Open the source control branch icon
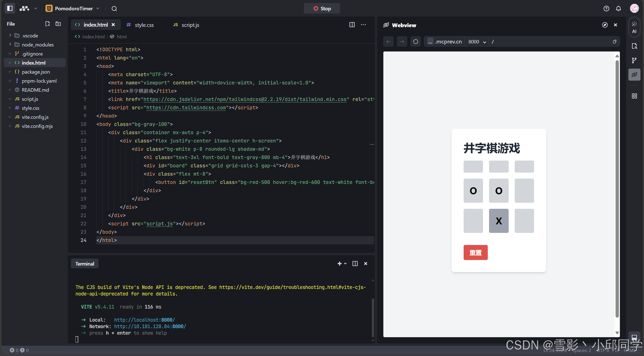The width and height of the screenshot is (644, 356). [634, 60]
